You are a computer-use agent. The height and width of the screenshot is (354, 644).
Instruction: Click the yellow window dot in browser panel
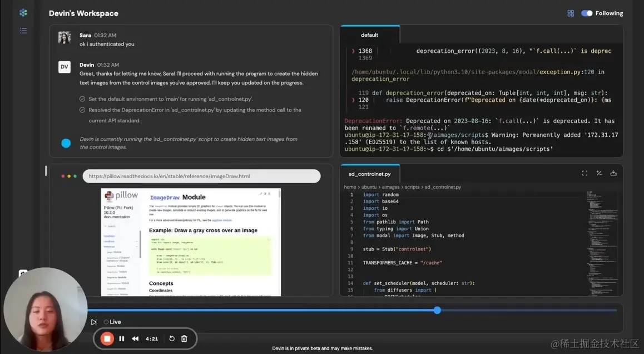(x=68, y=176)
